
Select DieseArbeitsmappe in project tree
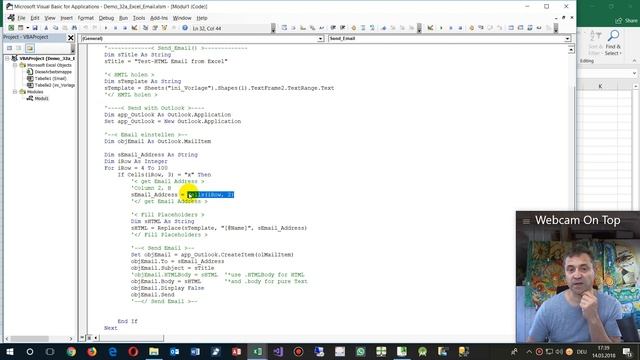pos(53,72)
